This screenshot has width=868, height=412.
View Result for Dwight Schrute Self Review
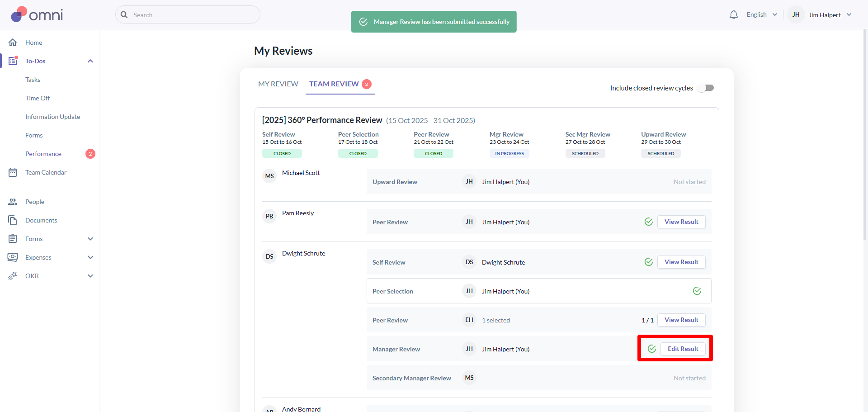tap(681, 262)
